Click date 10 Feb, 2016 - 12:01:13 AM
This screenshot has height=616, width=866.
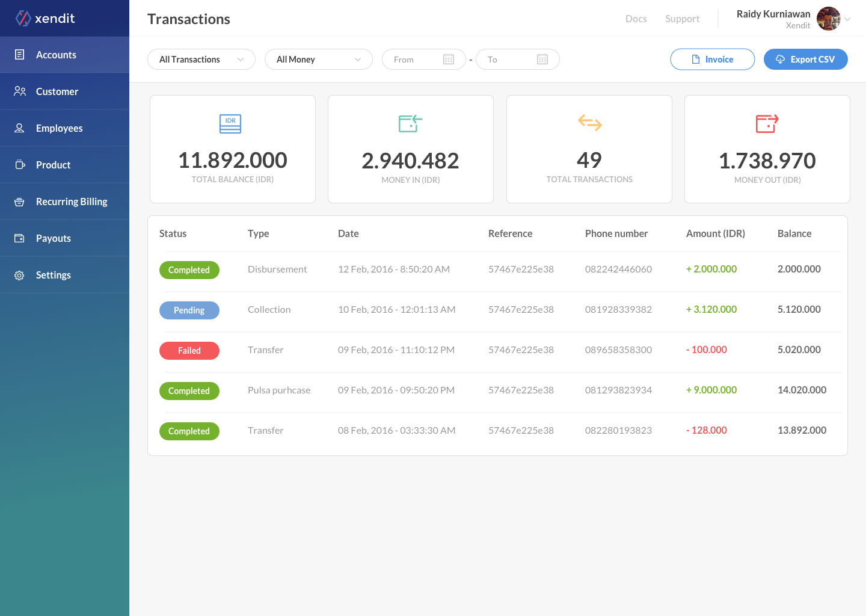397,309
